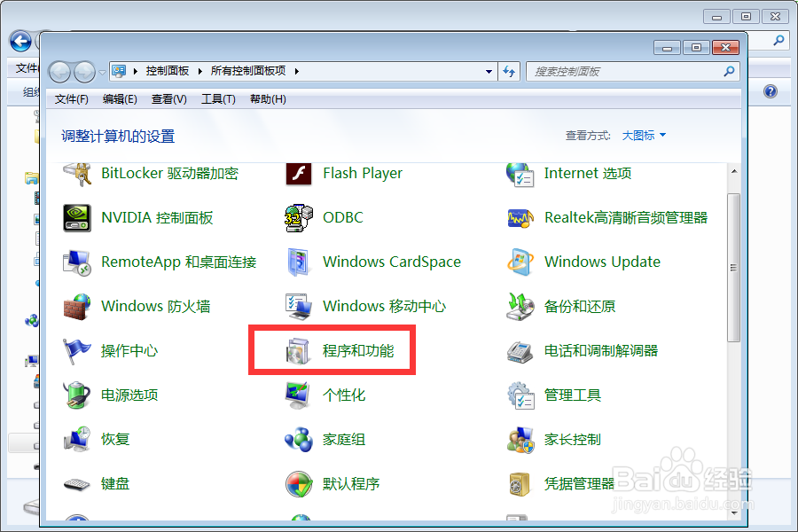Open 管理工具 gear icon
798x532 pixels.
[520, 395]
